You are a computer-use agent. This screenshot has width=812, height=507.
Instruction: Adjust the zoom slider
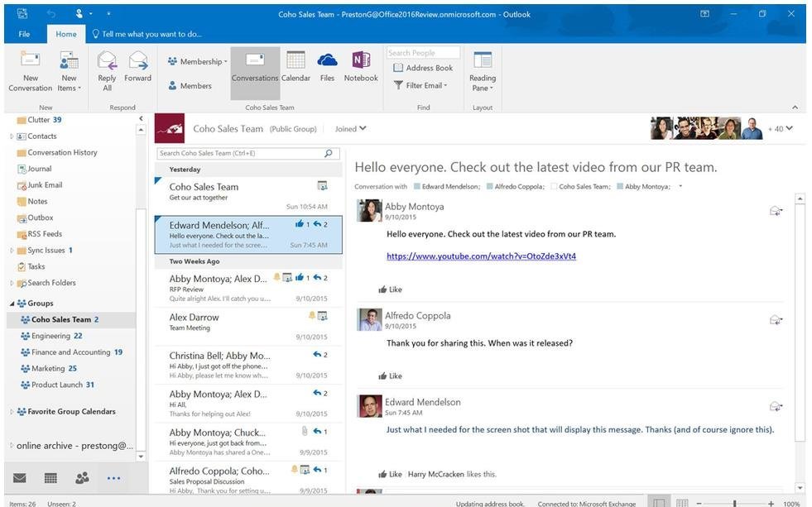point(734,501)
